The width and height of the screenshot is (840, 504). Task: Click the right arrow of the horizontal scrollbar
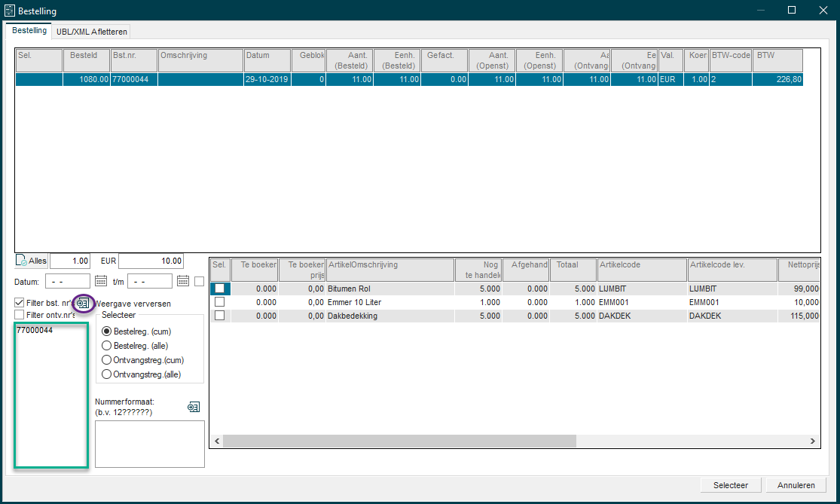pyautogui.click(x=813, y=441)
